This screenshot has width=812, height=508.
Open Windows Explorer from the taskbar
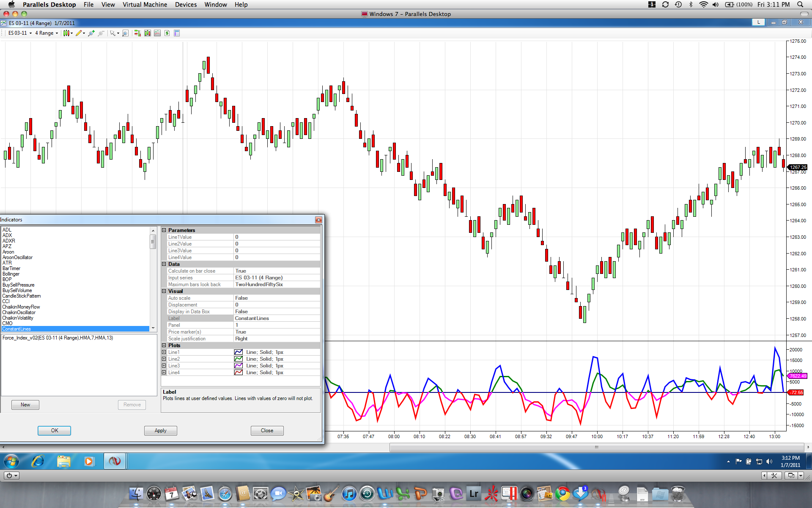[63, 461]
